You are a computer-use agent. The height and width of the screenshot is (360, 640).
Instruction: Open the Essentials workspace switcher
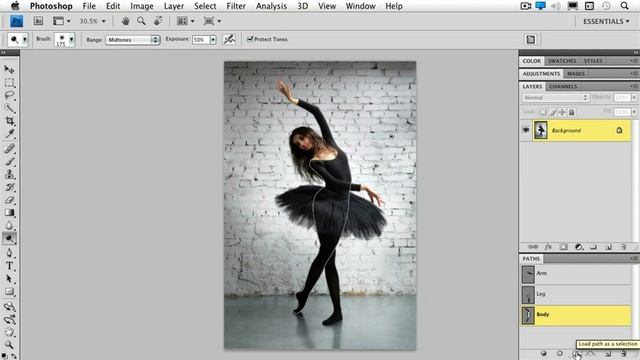pos(606,21)
